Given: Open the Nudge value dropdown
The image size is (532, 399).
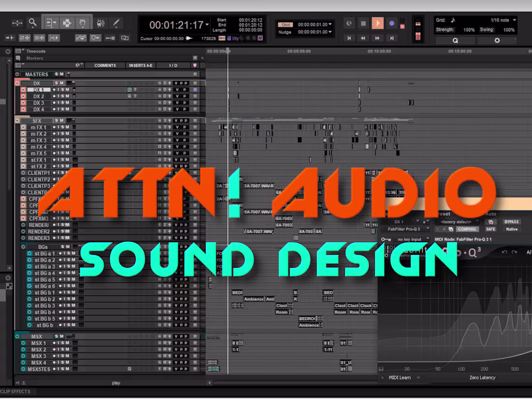Looking at the screenshot, I should tap(330, 32).
